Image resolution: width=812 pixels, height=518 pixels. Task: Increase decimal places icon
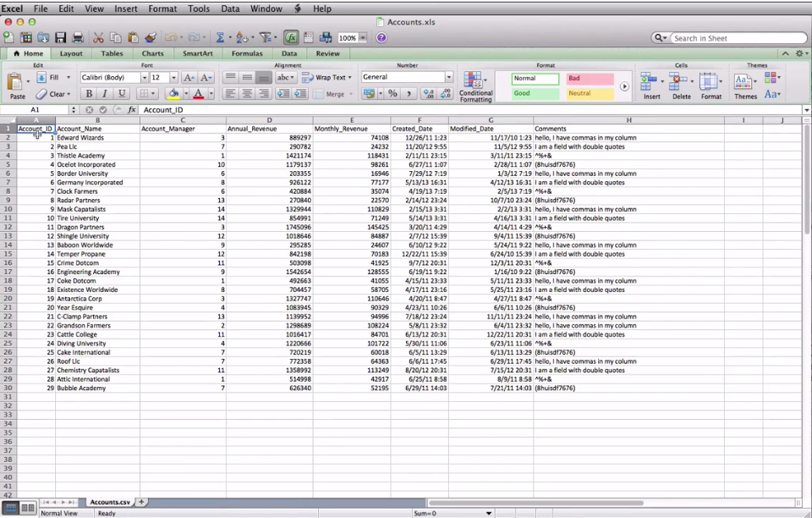point(429,93)
